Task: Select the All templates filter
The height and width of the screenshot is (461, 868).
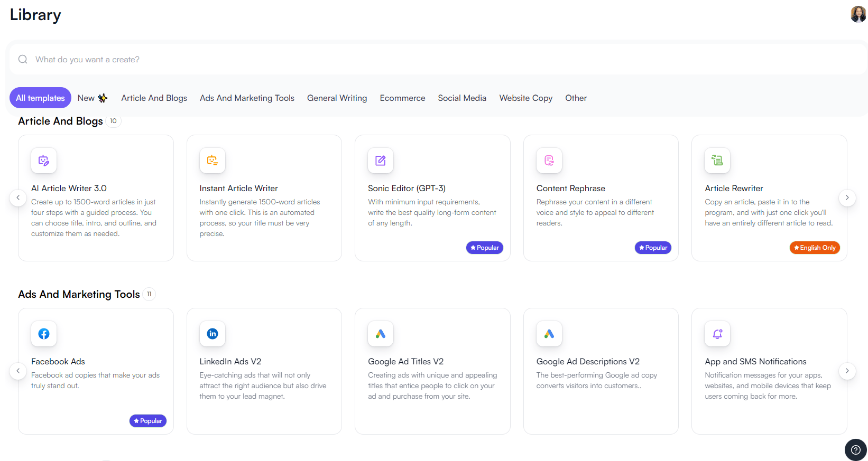Action: coord(40,98)
